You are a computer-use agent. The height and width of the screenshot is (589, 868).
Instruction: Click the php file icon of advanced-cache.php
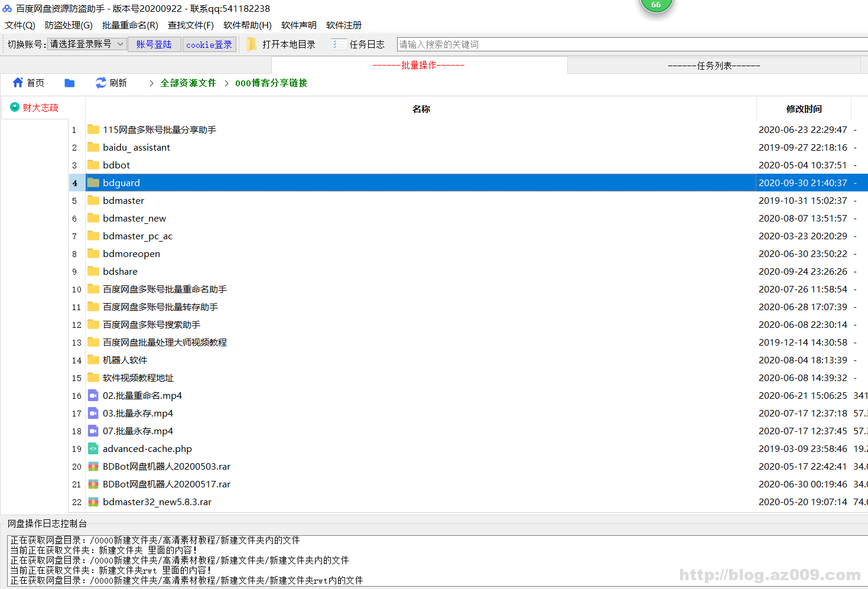(x=93, y=448)
